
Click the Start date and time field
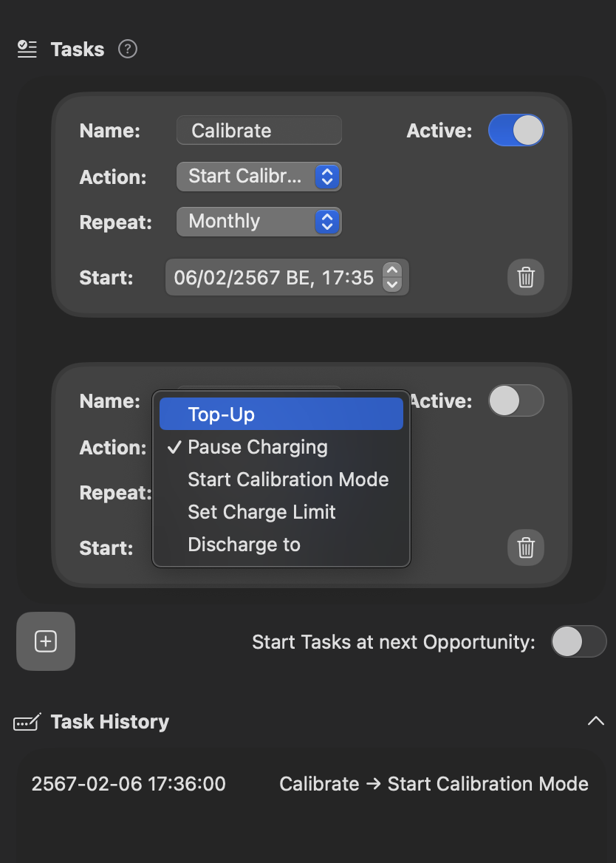click(x=273, y=277)
